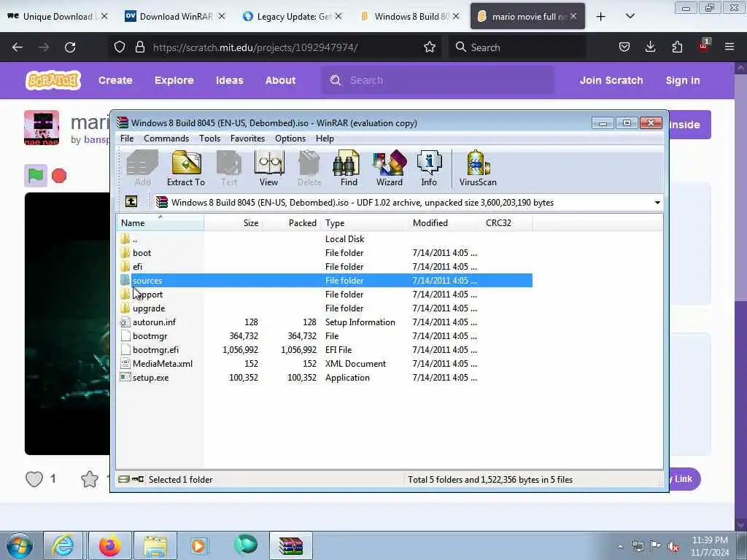Click the Scratch green flag
This screenshot has height=560, width=747.
tap(36, 176)
